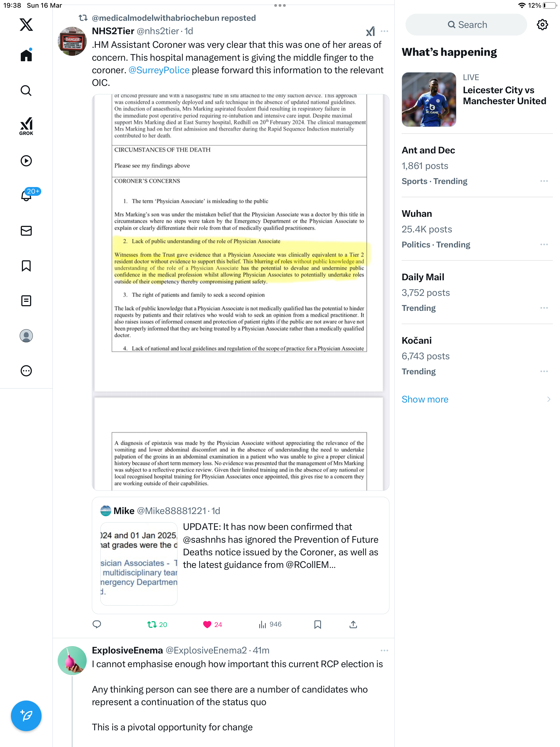Go to Home in sidebar
The width and height of the screenshot is (560, 747).
pos(26,55)
